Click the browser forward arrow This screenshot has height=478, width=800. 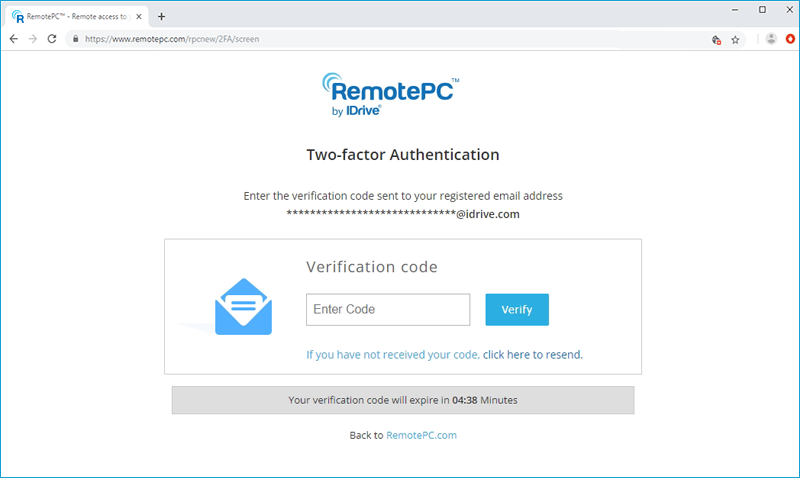click(33, 39)
